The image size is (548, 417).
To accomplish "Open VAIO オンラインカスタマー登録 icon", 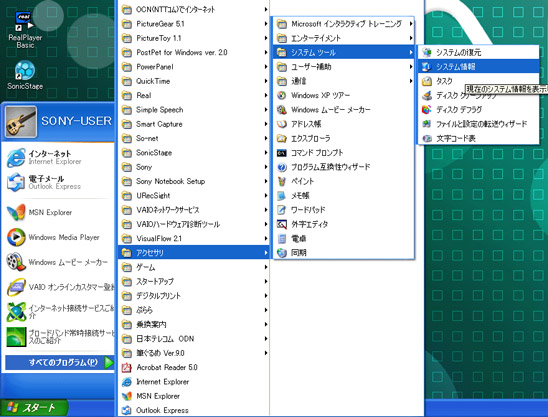I will coord(16,287).
